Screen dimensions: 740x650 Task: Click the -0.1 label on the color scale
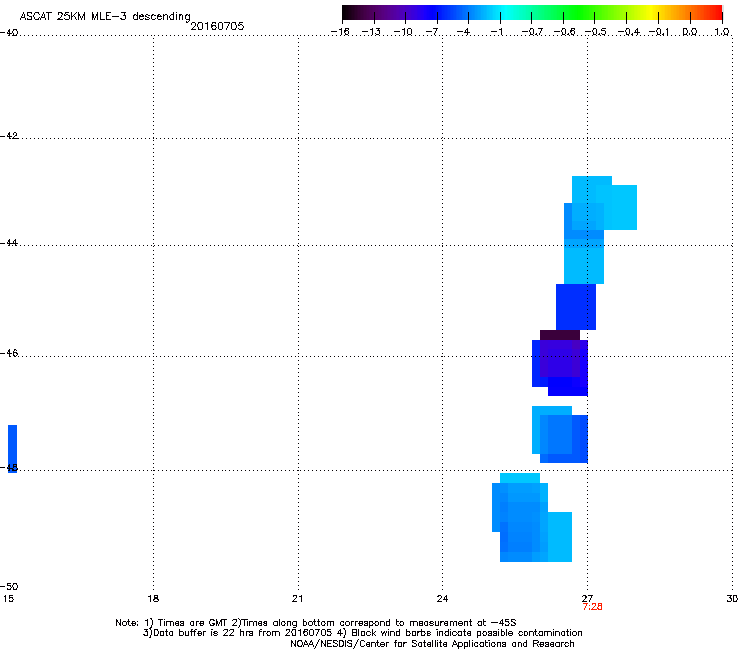click(x=659, y=32)
